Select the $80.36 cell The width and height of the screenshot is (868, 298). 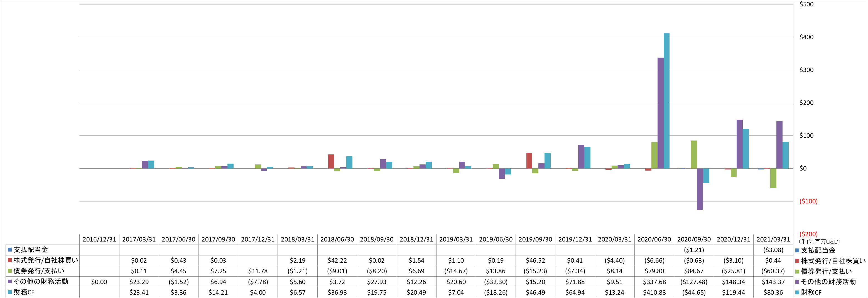pyautogui.click(x=773, y=293)
